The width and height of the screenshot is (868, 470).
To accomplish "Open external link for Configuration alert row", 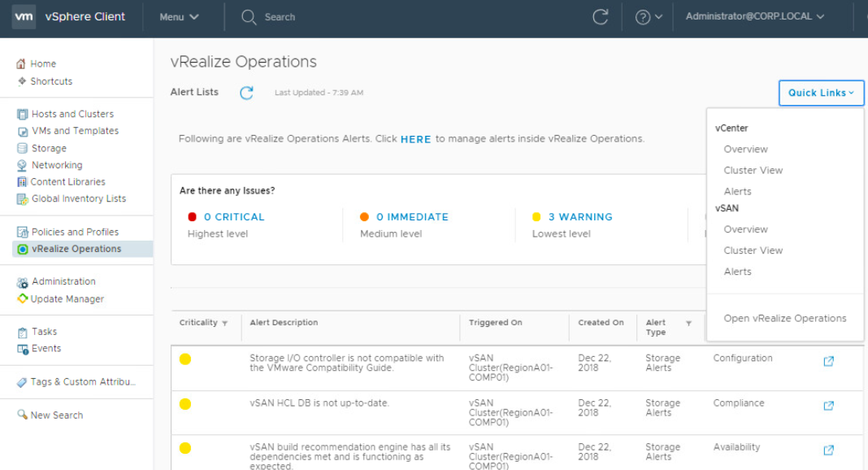I will [828, 361].
